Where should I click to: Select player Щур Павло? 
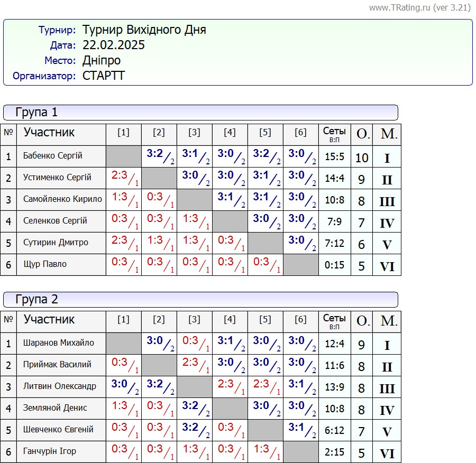click(45, 264)
